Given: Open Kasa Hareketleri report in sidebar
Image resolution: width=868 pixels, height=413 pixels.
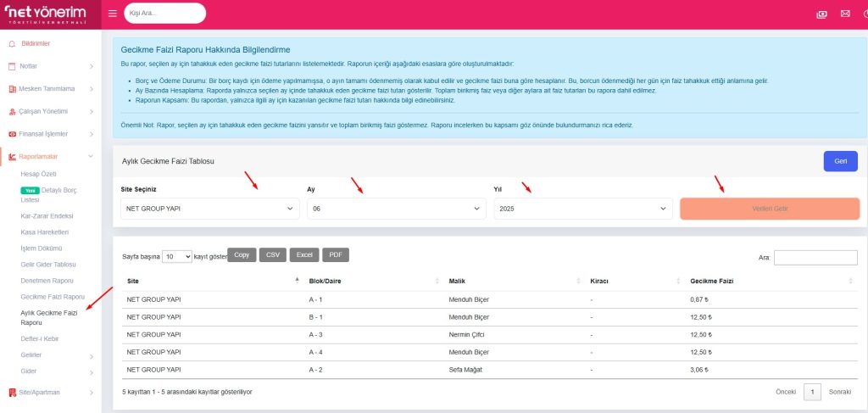Looking at the screenshot, I should pyautogui.click(x=44, y=232).
